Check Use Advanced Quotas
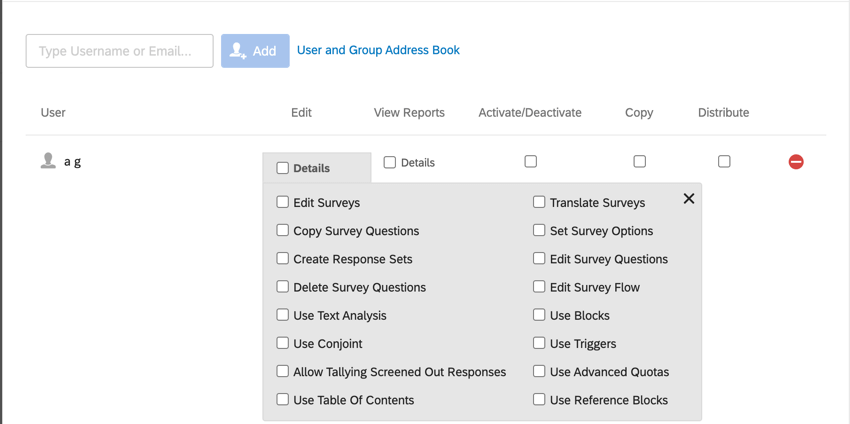This screenshot has width=850, height=424. pyautogui.click(x=539, y=371)
